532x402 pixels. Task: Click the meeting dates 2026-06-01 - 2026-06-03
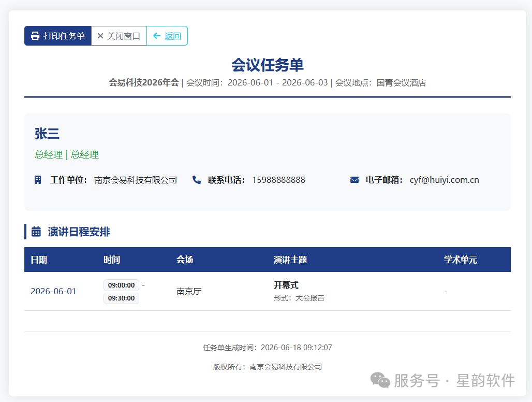tap(277, 82)
